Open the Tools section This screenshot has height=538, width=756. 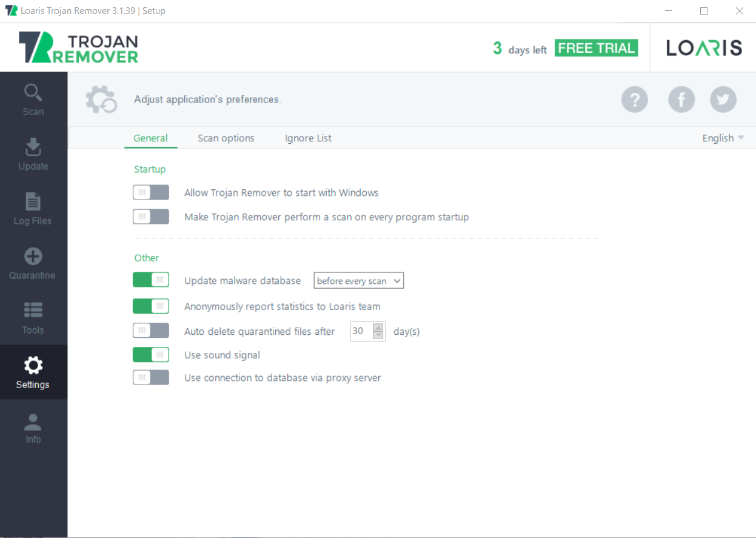point(33,318)
